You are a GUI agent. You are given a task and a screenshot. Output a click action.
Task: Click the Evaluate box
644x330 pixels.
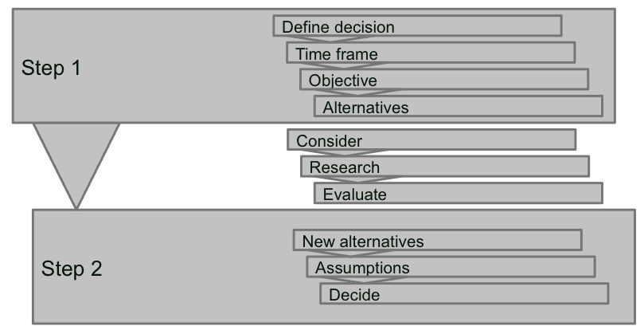tap(458, 193)
